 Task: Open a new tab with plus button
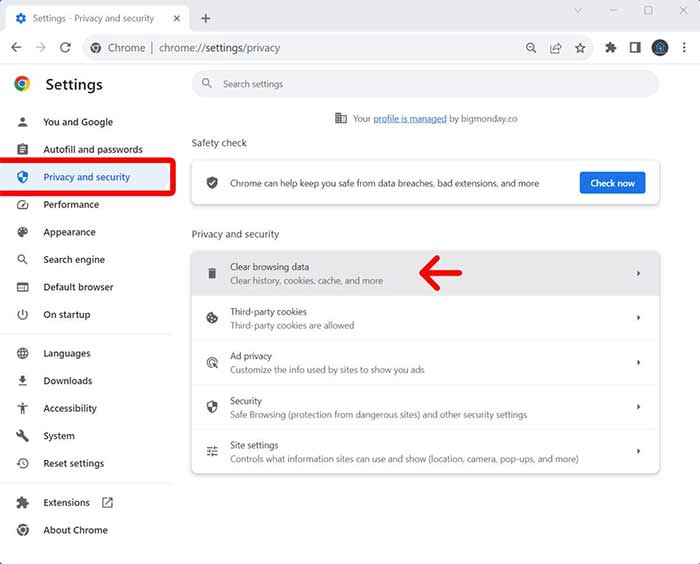point(206,18)
